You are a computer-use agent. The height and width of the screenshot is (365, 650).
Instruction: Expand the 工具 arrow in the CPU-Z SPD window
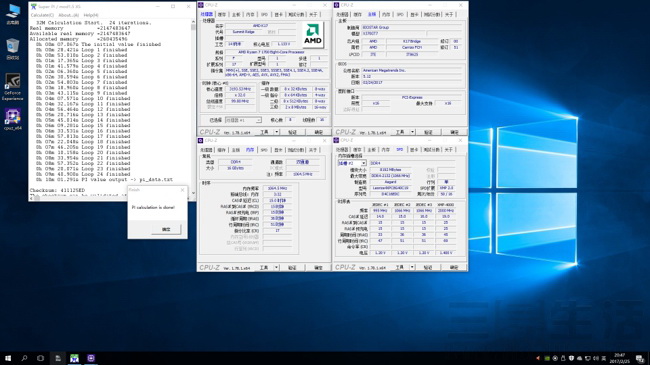(412, 267)
